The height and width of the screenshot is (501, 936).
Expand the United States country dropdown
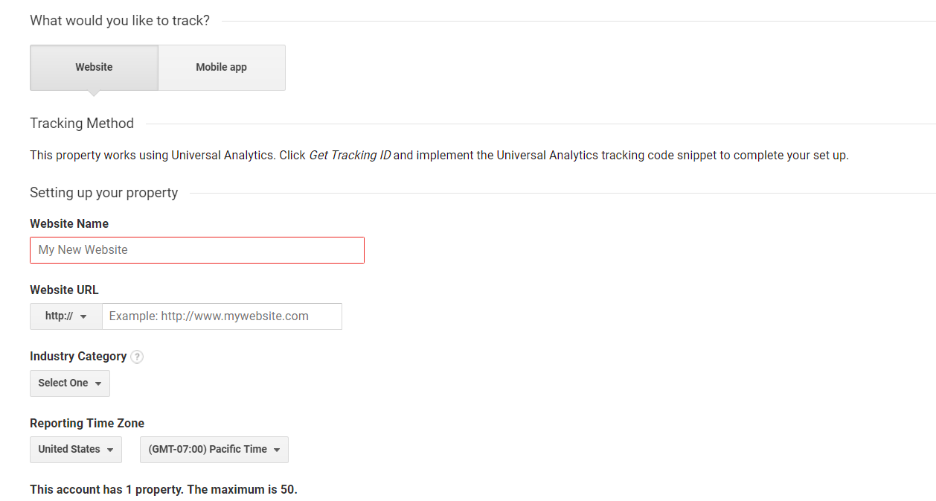[x=76, y=450]
